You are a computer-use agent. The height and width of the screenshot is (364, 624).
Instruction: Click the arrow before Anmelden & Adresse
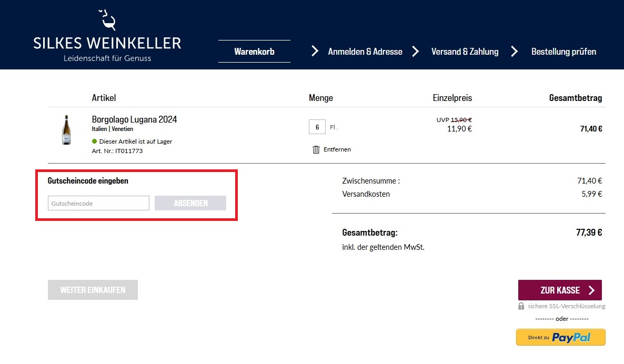coord(315,52)
